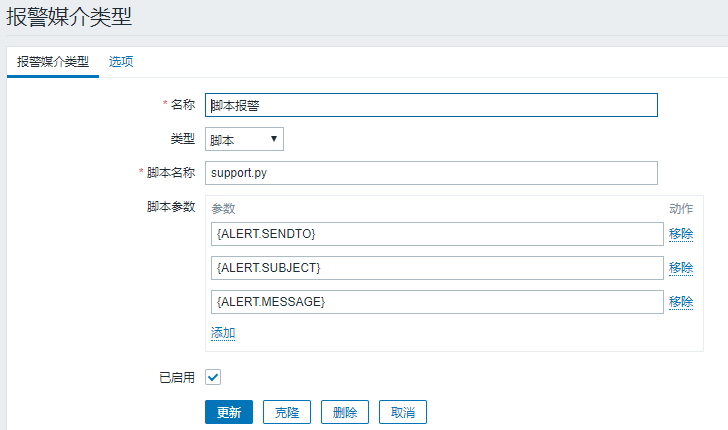
Task: Toggle the 已启用 checkbox
Action: point(213,377)
